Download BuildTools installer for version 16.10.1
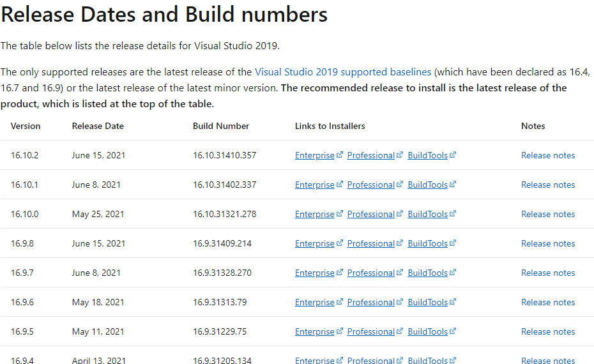Screen dimensions: 594x364 click(x=427, y=185)
